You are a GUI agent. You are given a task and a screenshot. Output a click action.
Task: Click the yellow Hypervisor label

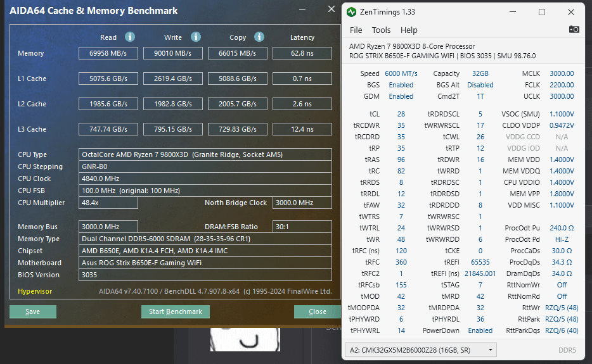pos(35,291)
